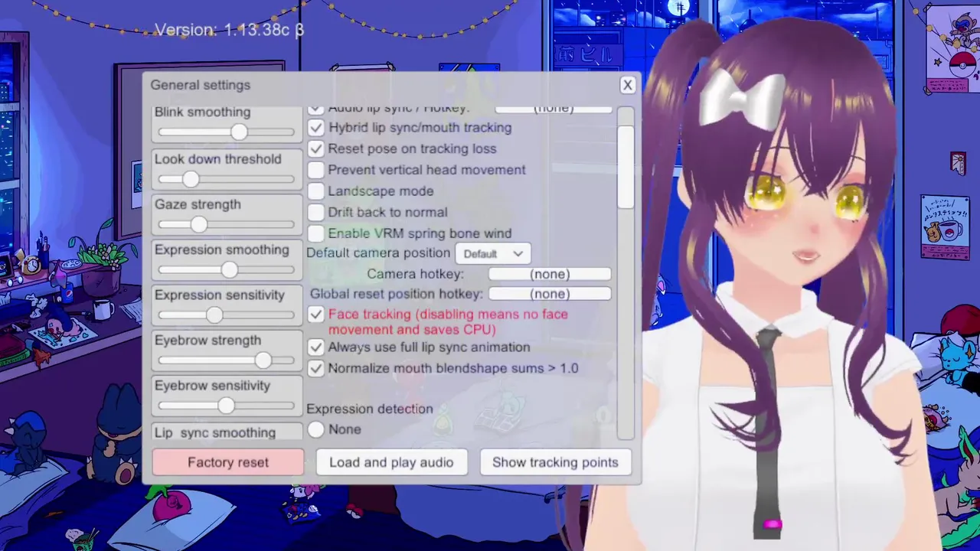Adjust the Gaze strength slider

pos(227,224)
